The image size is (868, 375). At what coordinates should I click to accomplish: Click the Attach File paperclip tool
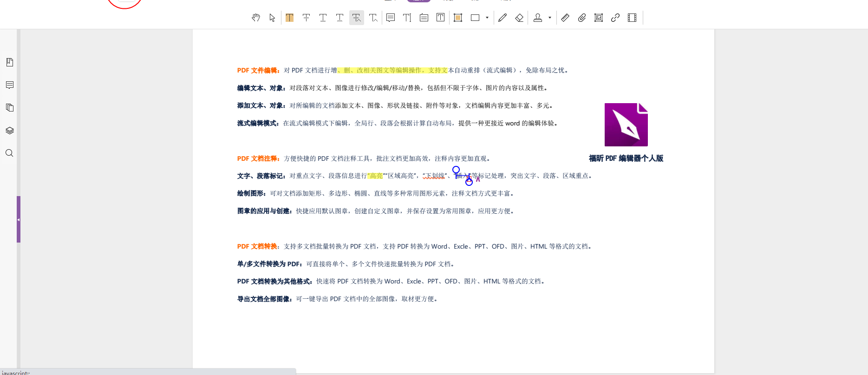pyautogui.click(x=582, y=18)
